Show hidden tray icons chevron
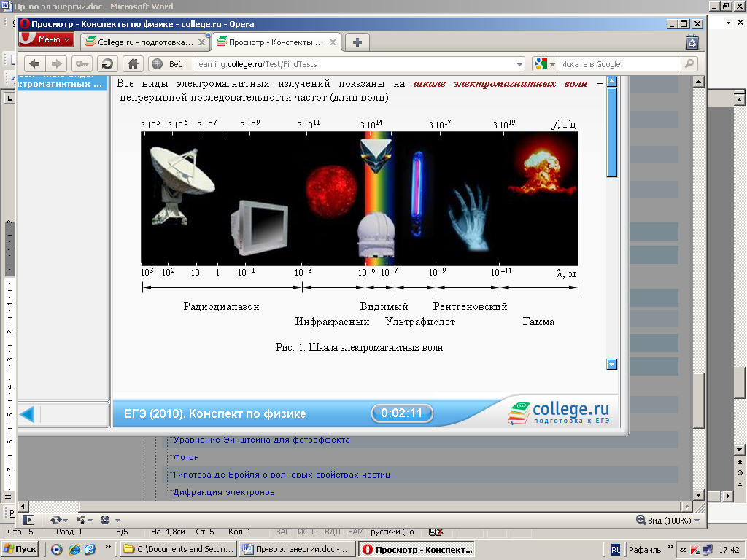The width and height of the screenshot is (747, 560). [x=683, y=550]
